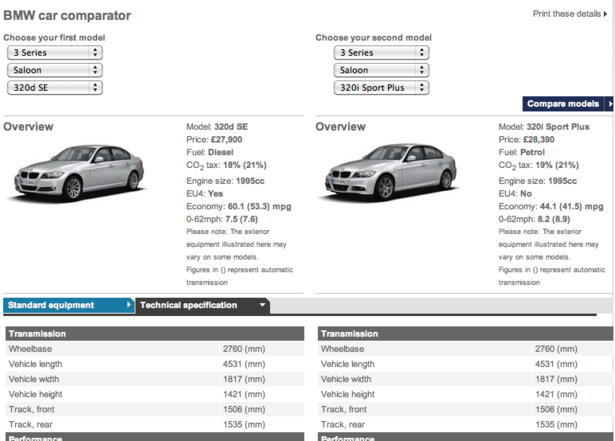
Task: Click the Economy 44.1 (41.5) mpg value
Action: point(571,206)
